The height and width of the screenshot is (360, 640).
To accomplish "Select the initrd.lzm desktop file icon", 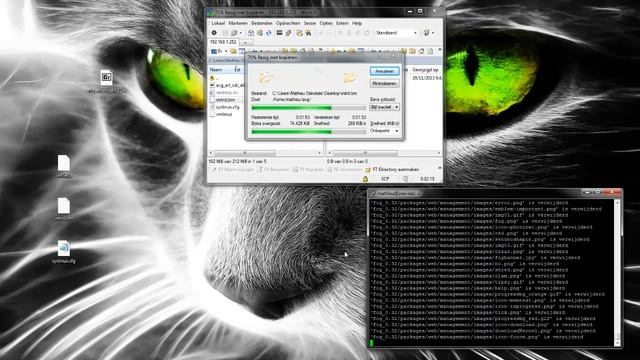I will coord(64,209).
